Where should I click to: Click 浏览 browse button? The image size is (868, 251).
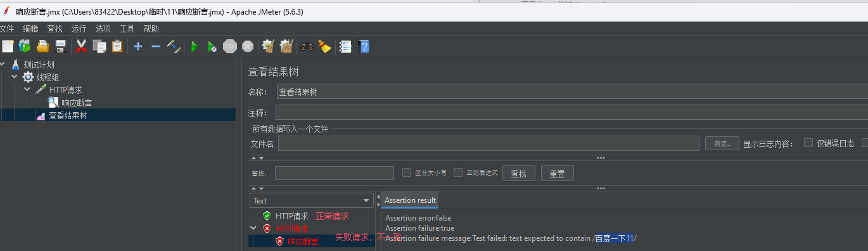pos(722,143)
